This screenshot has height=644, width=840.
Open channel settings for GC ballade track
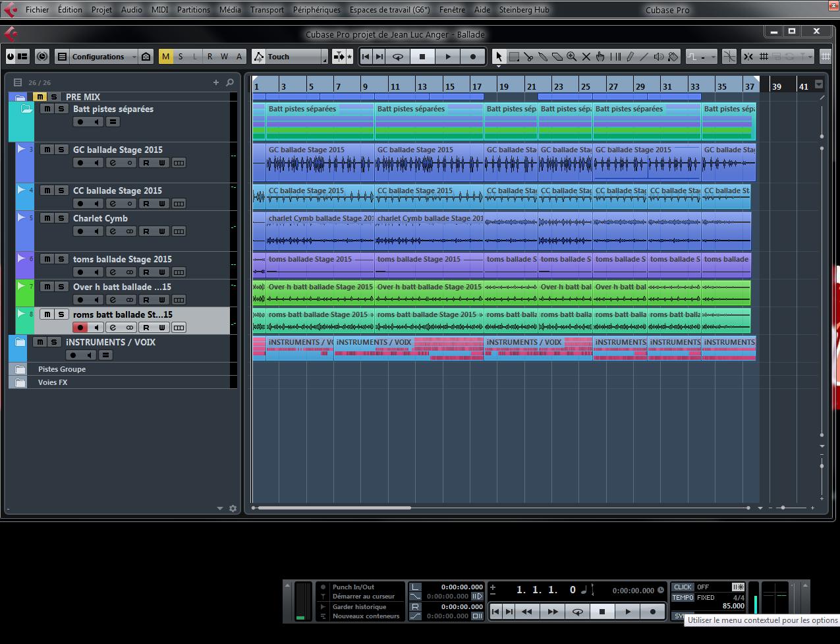tap(113, 163)
